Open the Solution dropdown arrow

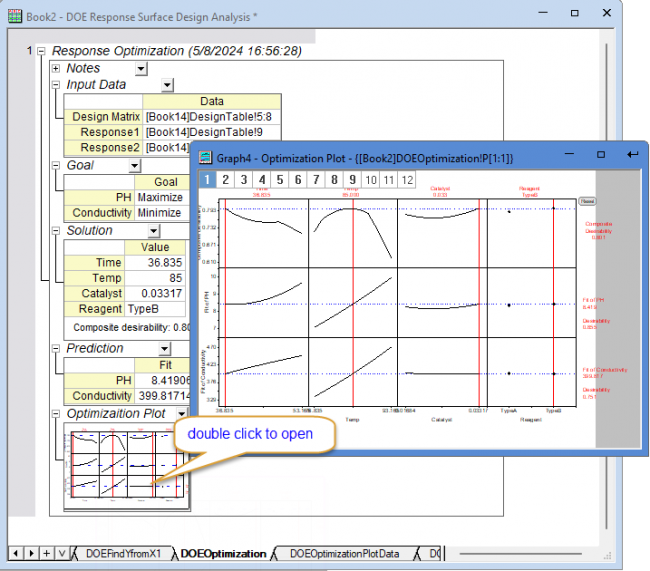pos(154,231)
